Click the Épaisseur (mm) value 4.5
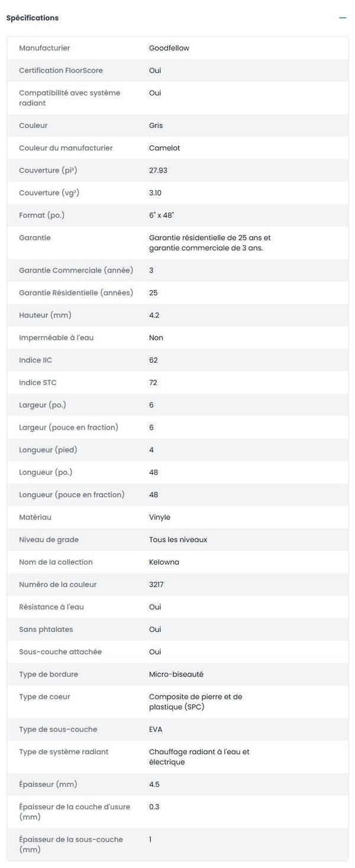 click(x=154, y=784)
